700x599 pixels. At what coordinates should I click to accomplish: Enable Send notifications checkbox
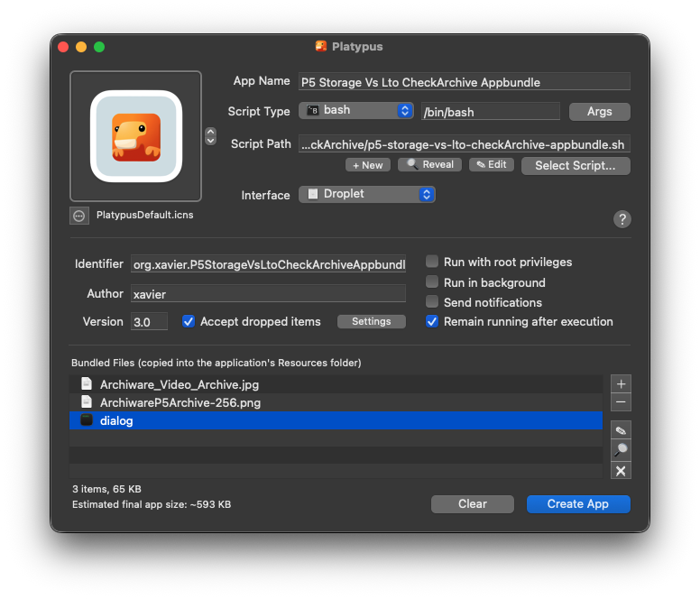(432, 302)
